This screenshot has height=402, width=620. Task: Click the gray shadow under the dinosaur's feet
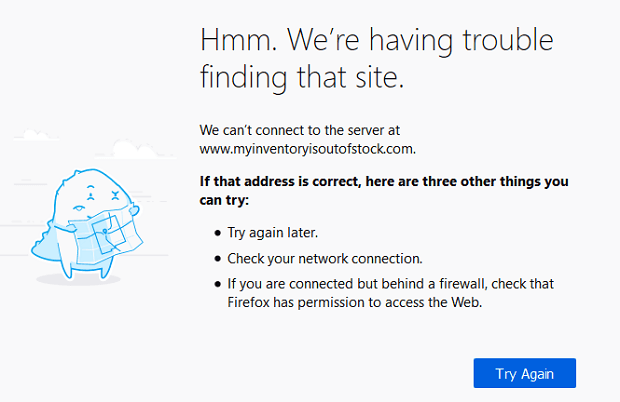click(78, 279)
